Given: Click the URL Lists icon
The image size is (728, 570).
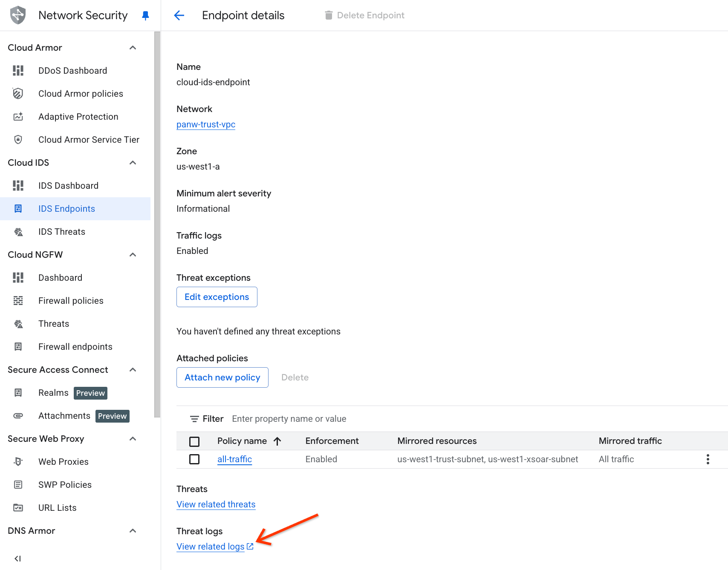Looking at the screenshot, I should click(x=18, y=508).
